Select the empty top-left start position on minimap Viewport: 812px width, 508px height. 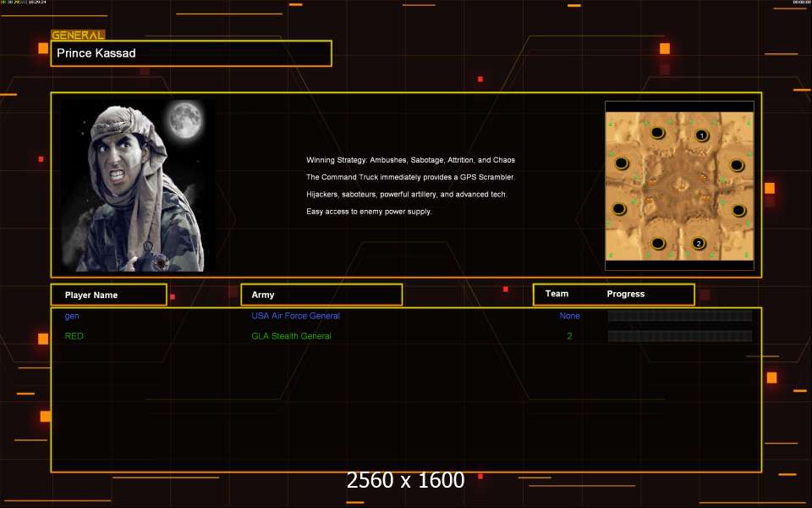point(657,133)
